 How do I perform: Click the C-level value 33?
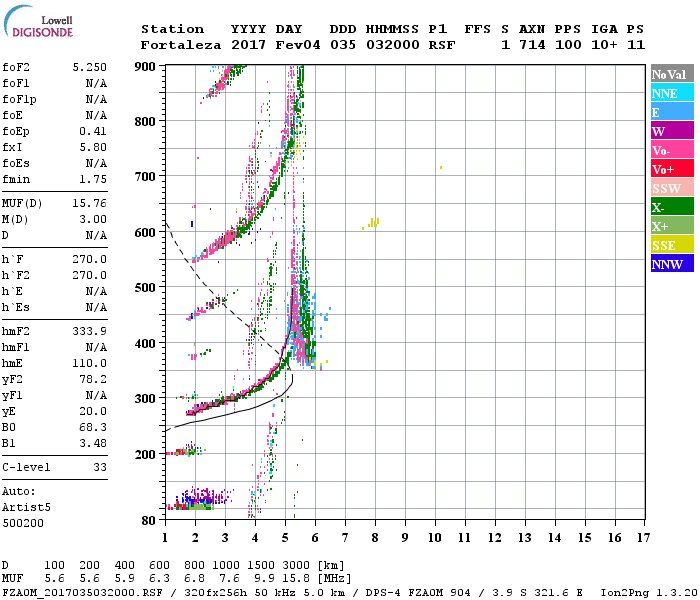click(100, 467)
